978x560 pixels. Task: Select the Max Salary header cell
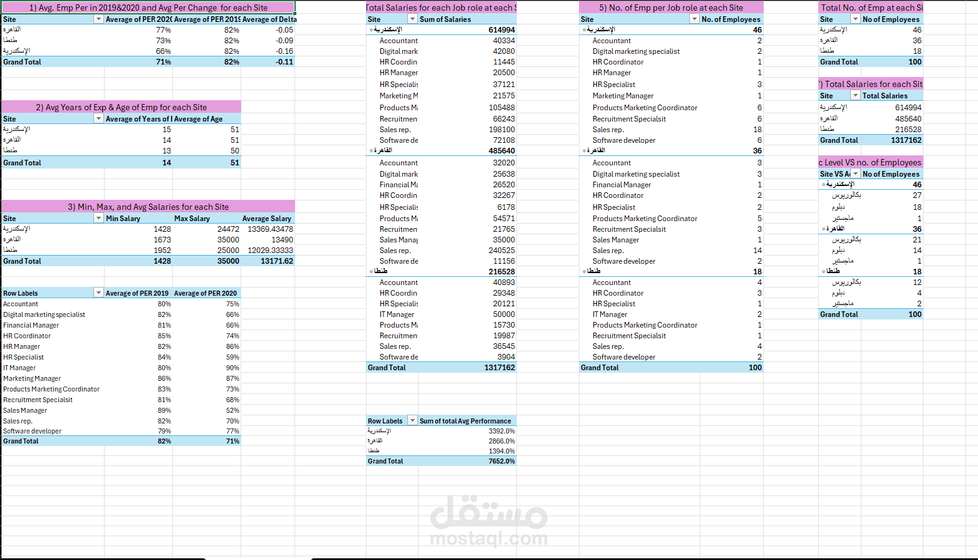click(207, 219)
